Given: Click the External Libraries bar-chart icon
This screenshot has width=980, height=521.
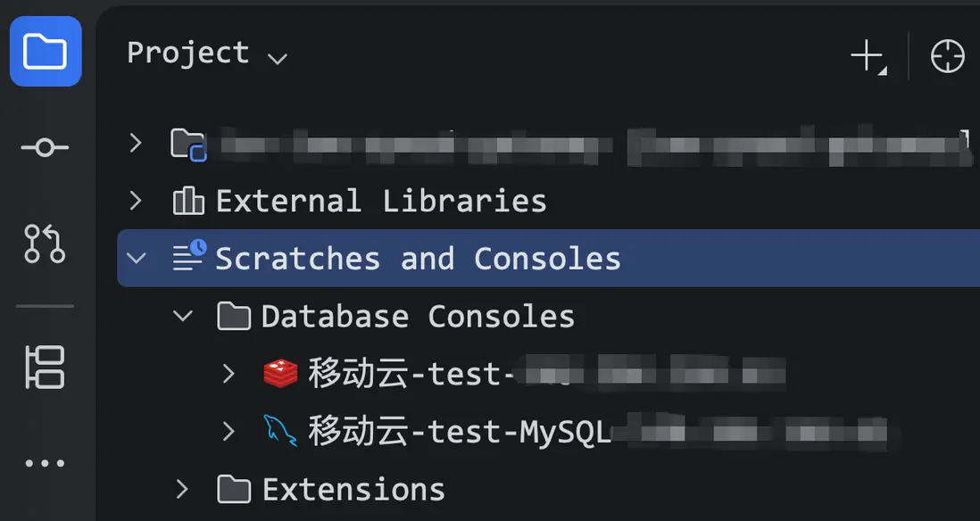Looking at the screenshot, I should coord(188,201).
